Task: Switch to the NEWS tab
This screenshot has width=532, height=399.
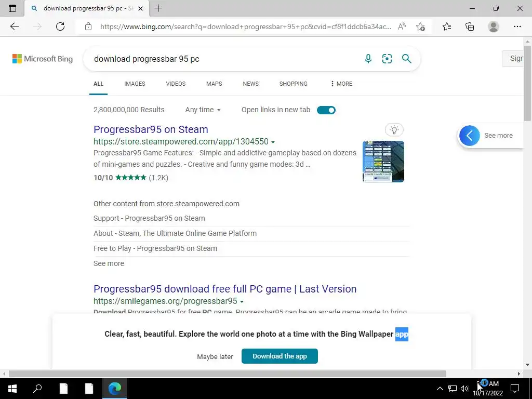Action: click(x=251, y=84)
